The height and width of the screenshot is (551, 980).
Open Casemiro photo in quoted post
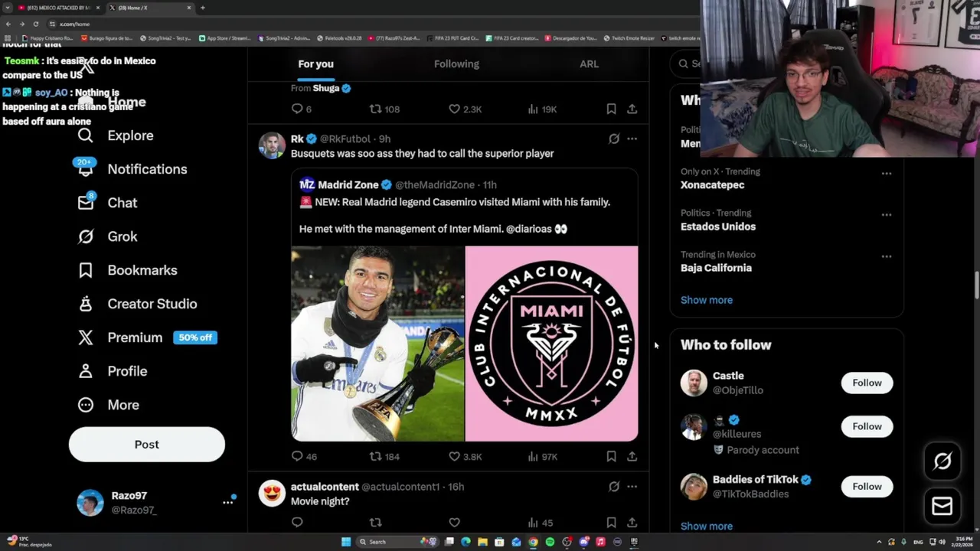(377, 344)
